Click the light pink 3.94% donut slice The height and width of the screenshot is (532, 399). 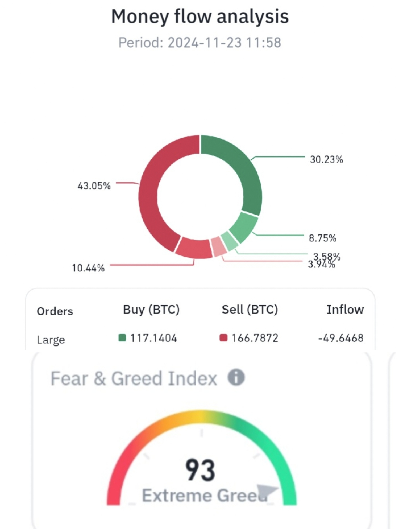(218, 246)
